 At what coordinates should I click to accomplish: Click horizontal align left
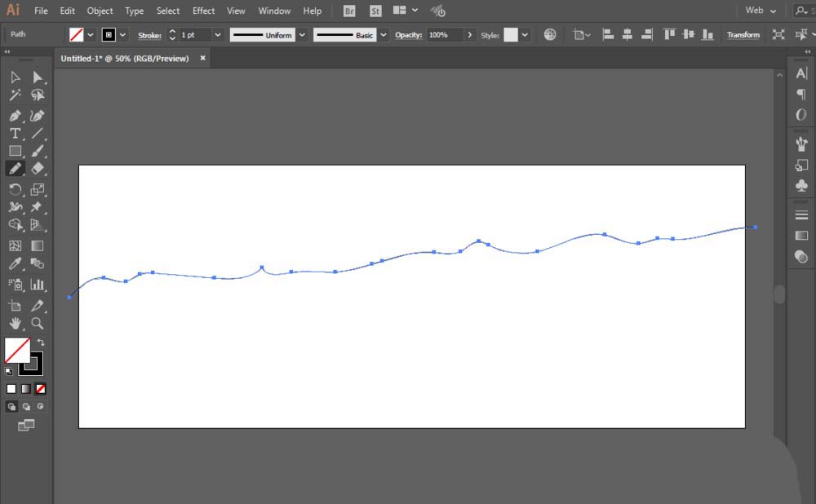[x=608, y=35]
